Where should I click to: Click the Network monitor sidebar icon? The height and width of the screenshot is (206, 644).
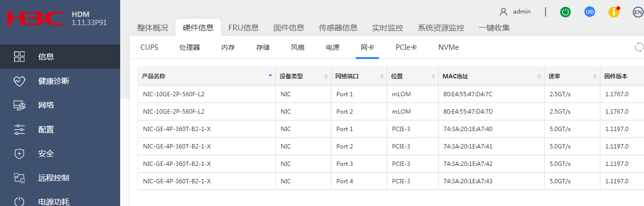click(x=19, y=105)
